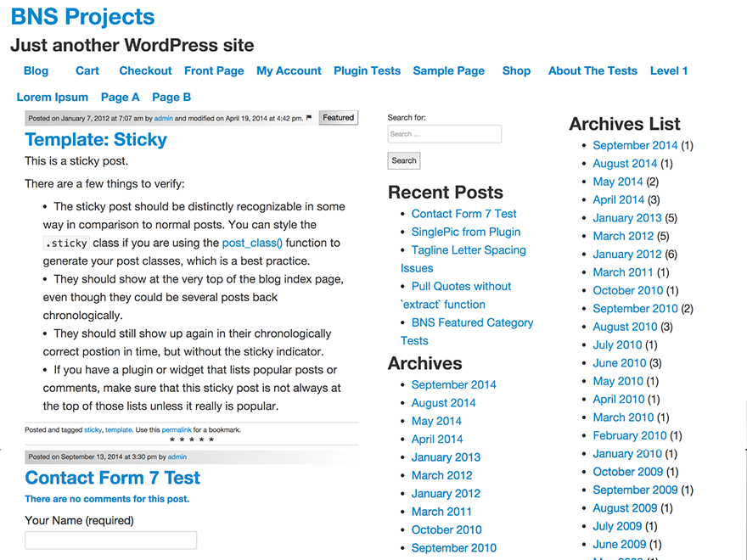Go to the Shop menu item

[516, 70]
